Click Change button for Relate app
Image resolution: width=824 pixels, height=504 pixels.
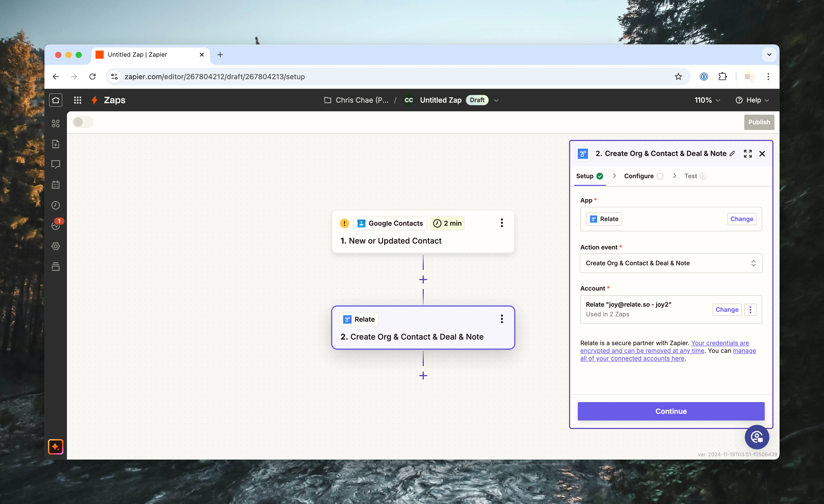click(741, 219)
